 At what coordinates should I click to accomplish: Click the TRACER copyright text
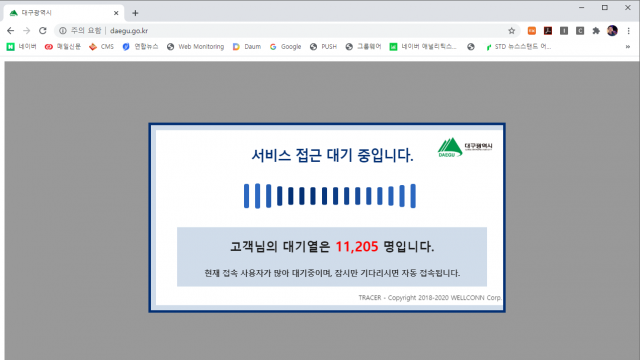(x=430, y=298)
